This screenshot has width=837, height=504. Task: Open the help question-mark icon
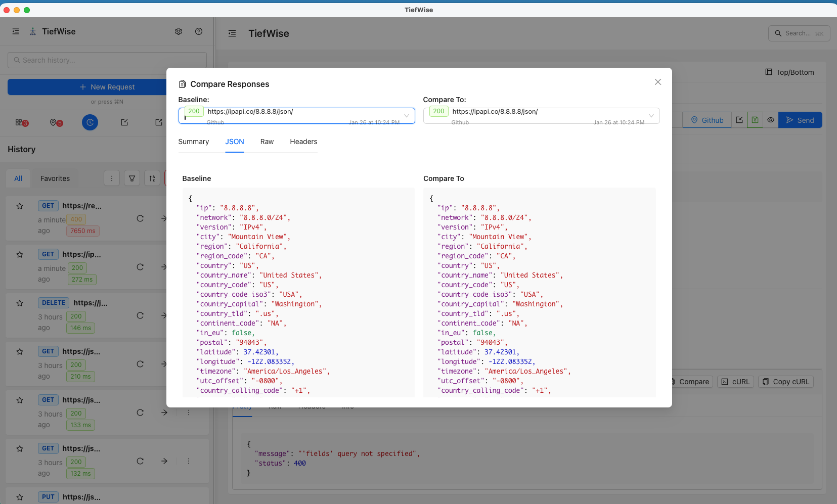199,31
